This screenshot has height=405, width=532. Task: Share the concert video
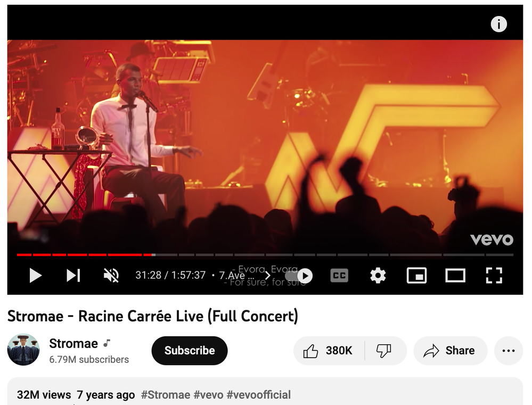(450, 351)
